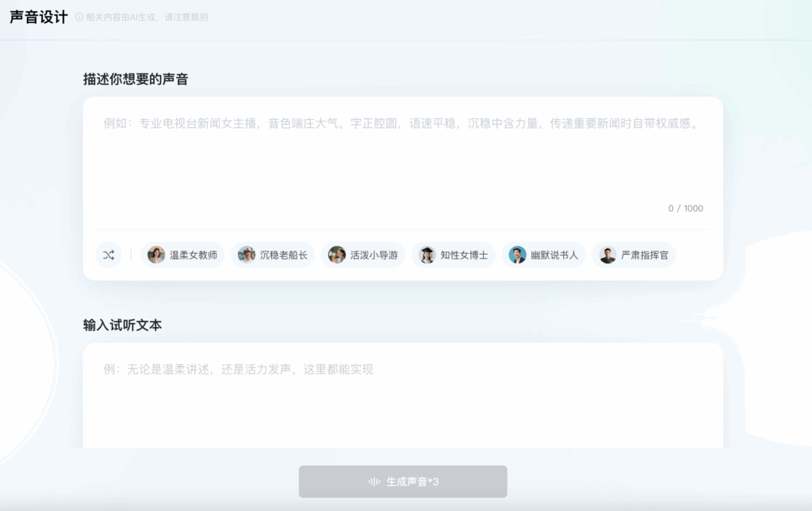812x511 pixels.
Task: Click the 描述你想要的声音 heading
Action: (136, 79)
